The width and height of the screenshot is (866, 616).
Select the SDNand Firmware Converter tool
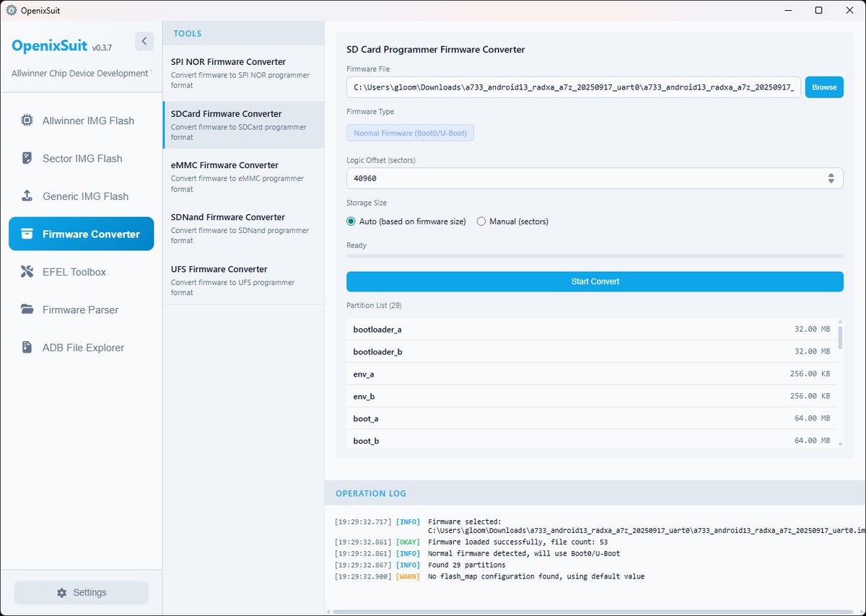tap(243, 228)
